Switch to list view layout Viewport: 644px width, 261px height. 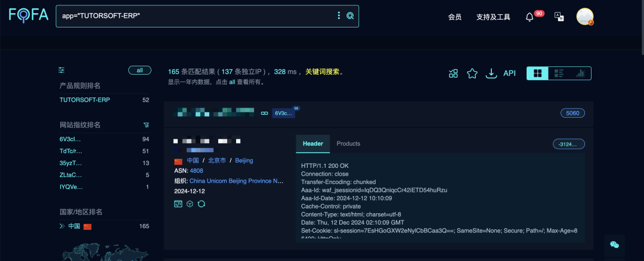559,73
